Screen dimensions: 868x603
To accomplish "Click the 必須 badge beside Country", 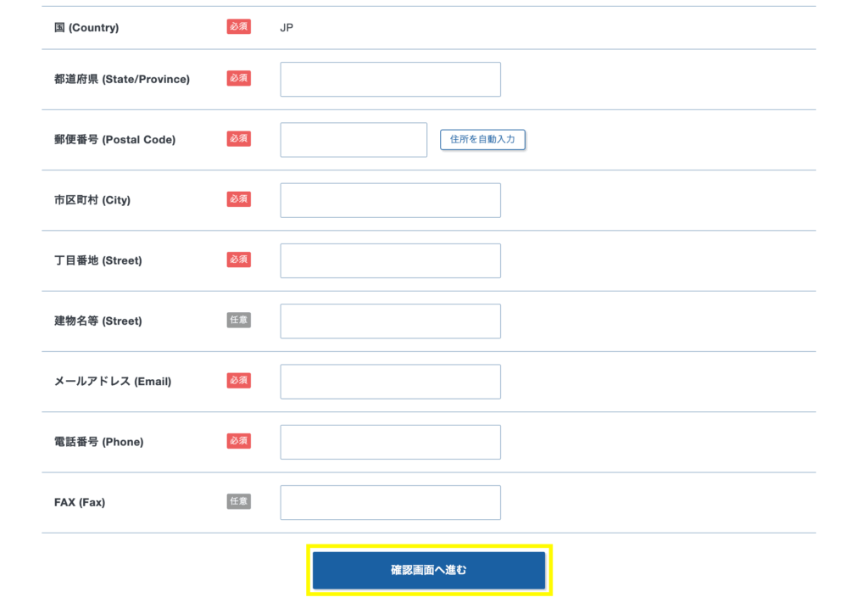I will 238,27.
